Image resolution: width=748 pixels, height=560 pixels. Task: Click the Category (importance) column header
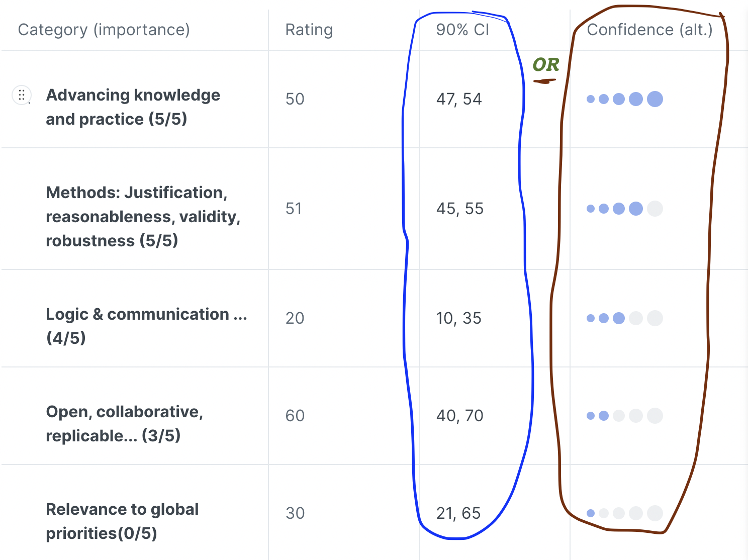tap(104, 30)
